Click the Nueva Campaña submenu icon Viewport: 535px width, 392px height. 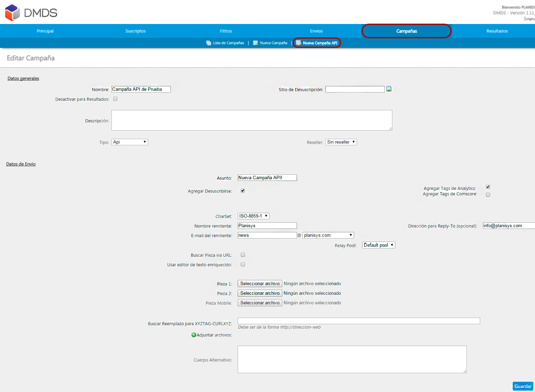(x=255, y=43)
